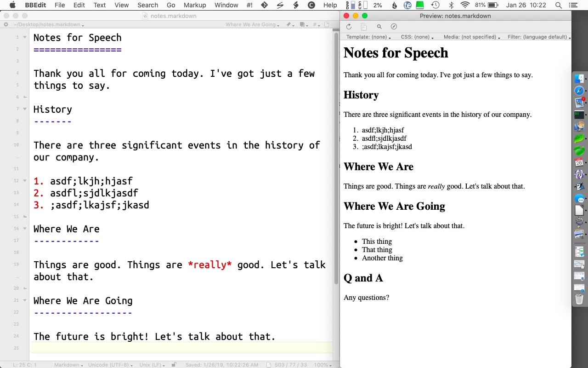
Task: Collapse the numbered list fold on line 12
Action: pyautogui.click(x=25, y=181)
